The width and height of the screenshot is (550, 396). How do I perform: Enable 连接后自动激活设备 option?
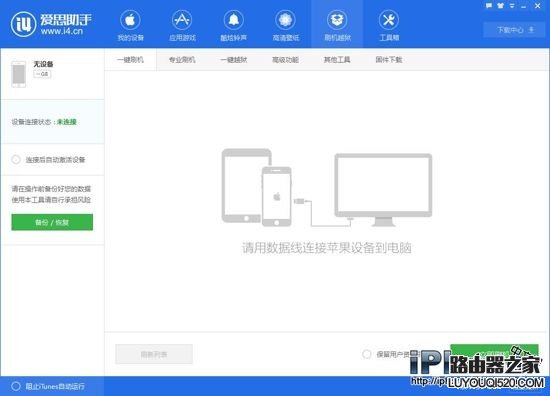tap(16, 160)
